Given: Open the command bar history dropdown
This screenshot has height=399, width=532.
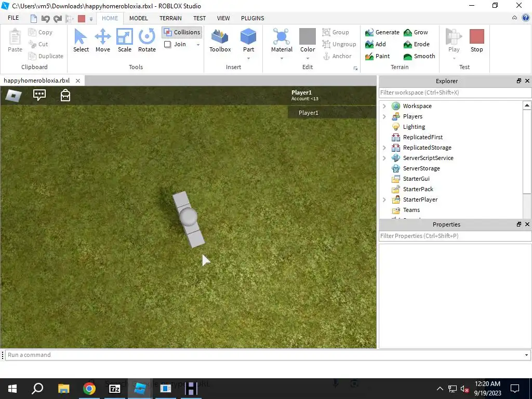Looking at the screenshot, I should coord(526,355).
